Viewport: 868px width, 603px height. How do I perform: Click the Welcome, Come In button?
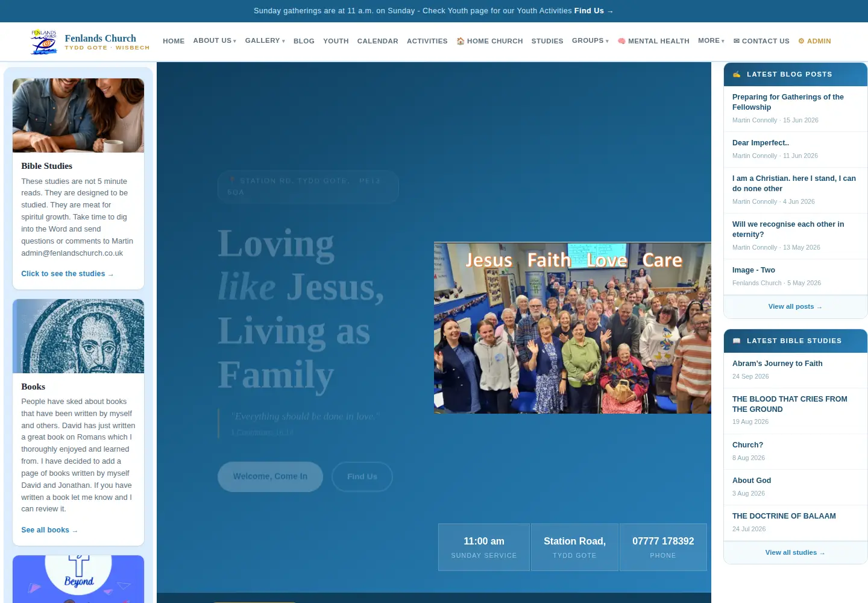tap(270, 476)
